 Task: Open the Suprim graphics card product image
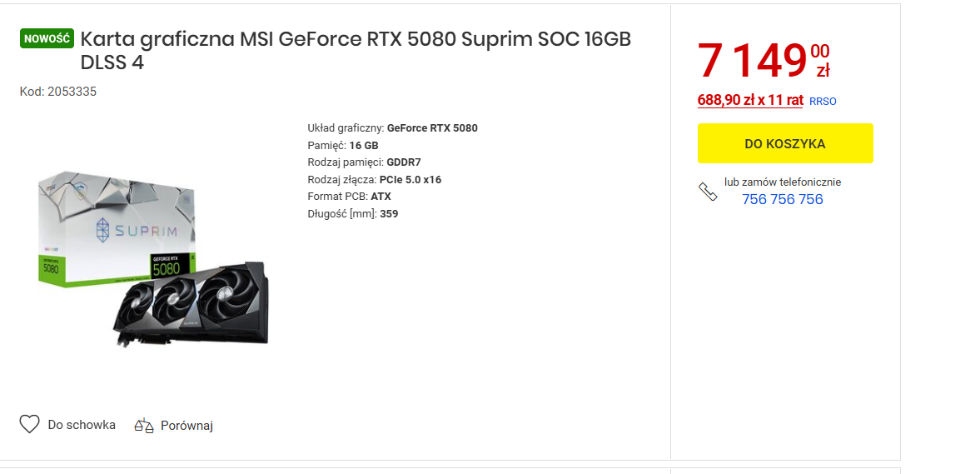click(156, 260)
